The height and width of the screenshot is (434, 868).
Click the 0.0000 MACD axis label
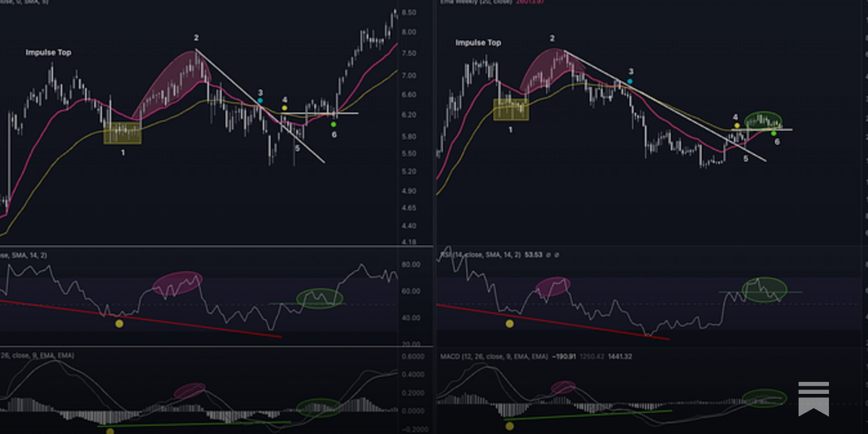[x=413, y=411]
